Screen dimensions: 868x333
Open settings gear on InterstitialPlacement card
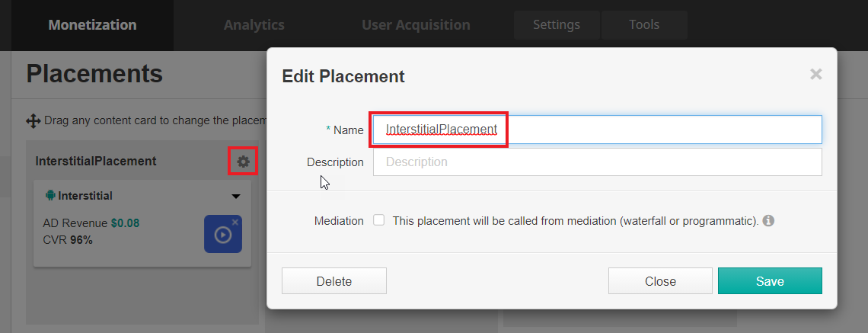[243, 162]
